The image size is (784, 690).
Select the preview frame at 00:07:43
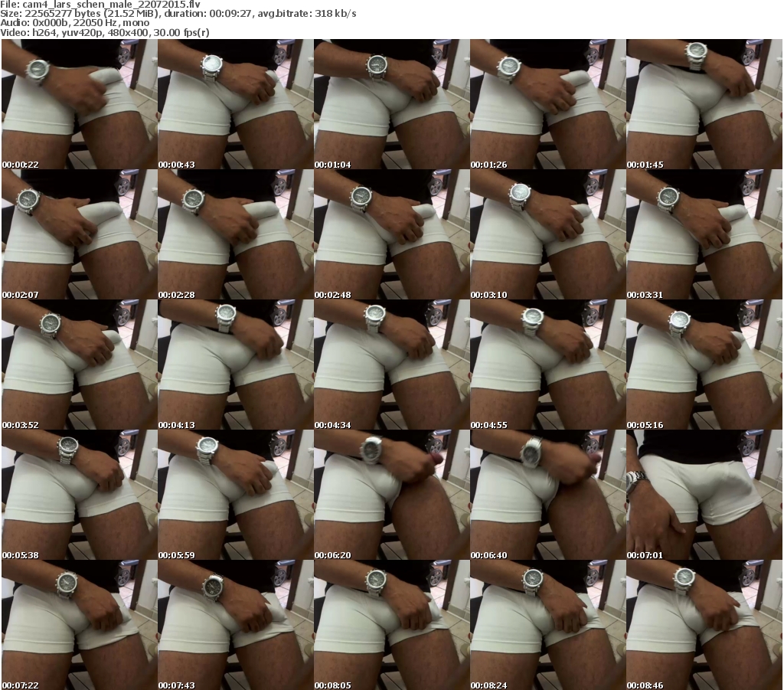pyautogui.click(x=236, y=625)
